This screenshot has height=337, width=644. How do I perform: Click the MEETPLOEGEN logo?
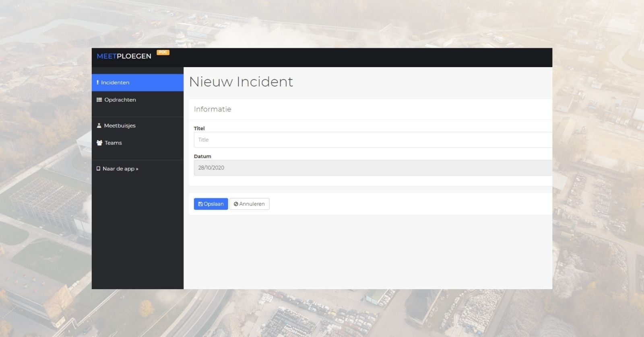(124, 56)
